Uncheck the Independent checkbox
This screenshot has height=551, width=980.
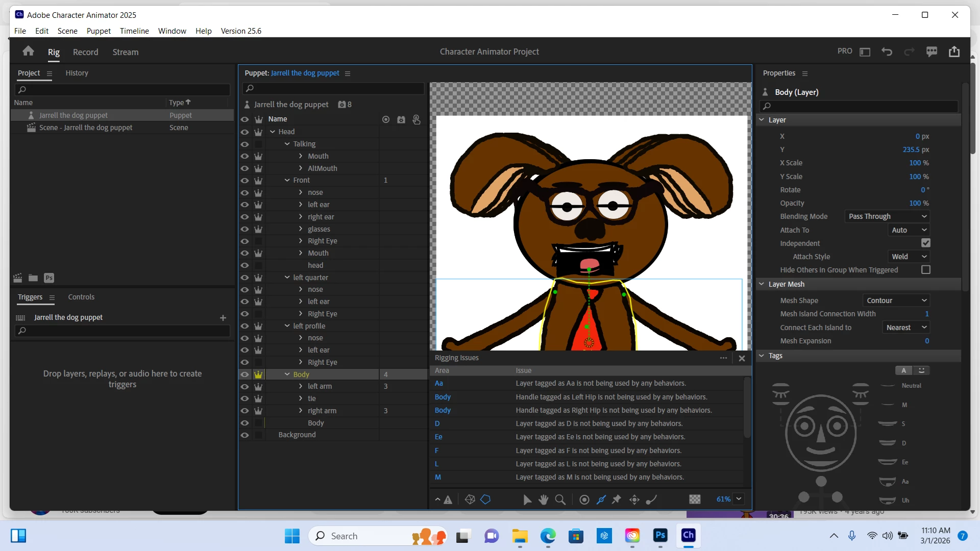click(x=925, y=243)
